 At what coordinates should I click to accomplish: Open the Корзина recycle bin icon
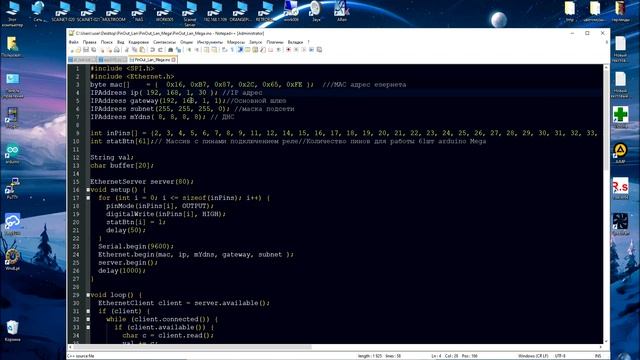[x=12, y=331]
